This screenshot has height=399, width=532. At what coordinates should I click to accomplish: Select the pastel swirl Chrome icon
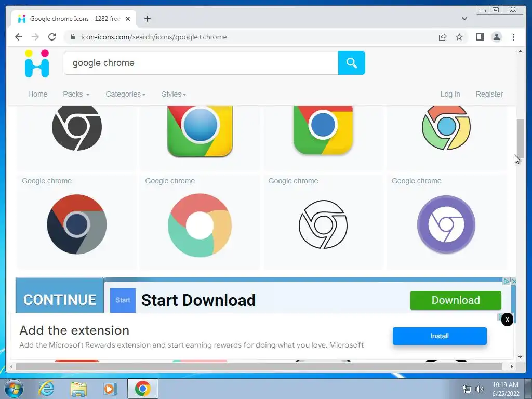click(x=200, y=225)
